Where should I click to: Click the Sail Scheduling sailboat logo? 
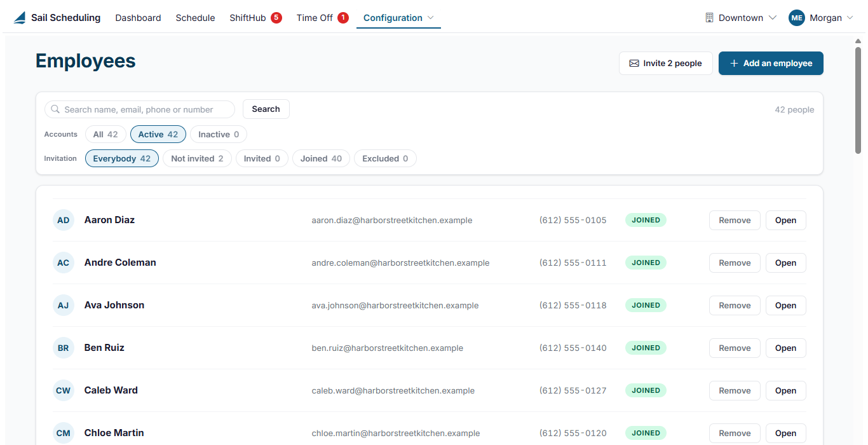click(x=20, y=18)
